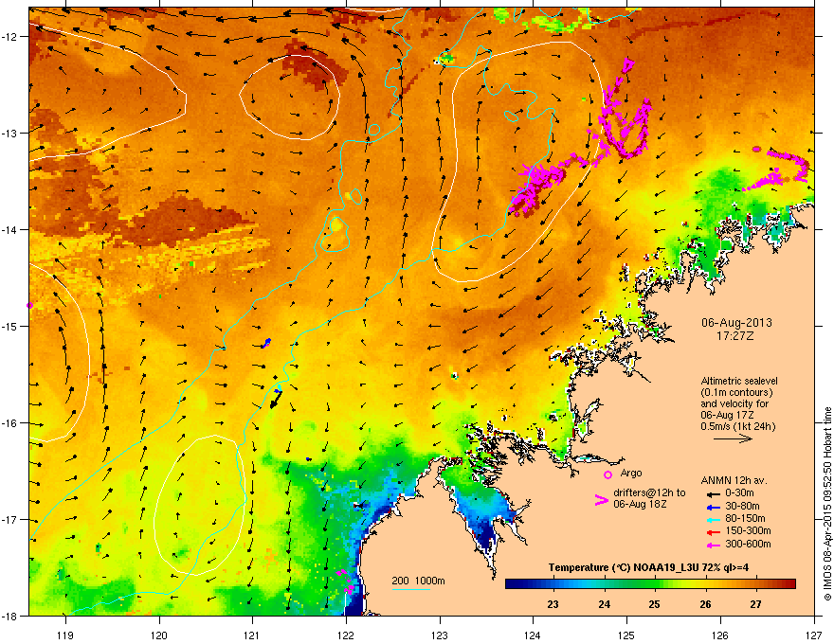Screen dimensions: 834x644
Task: Click the latitude axis label -12
Action: coord(10,36)
